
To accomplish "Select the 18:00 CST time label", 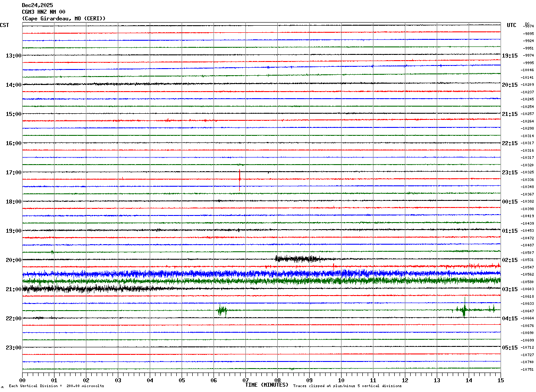I will point(14,202).
